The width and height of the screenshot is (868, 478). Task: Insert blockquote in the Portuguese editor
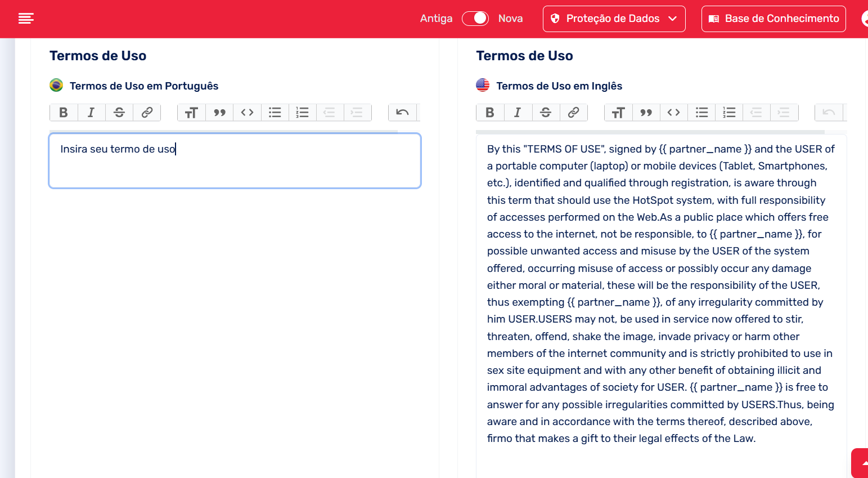click(x=219, y=113)
